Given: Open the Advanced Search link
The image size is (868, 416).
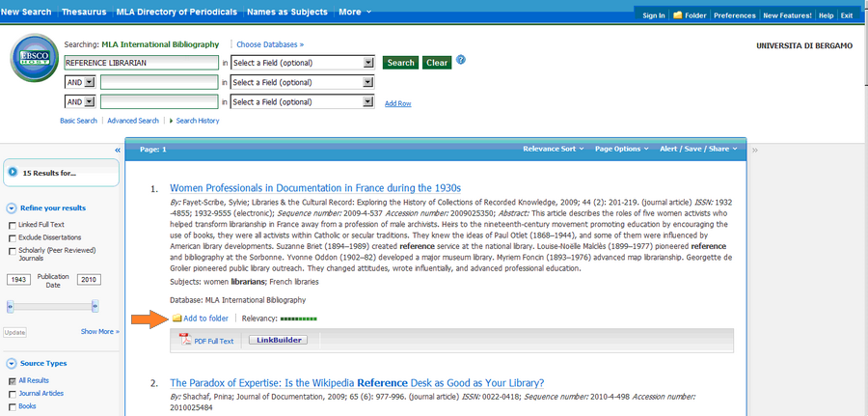Looking at the screenshot, I should point(133,121).
